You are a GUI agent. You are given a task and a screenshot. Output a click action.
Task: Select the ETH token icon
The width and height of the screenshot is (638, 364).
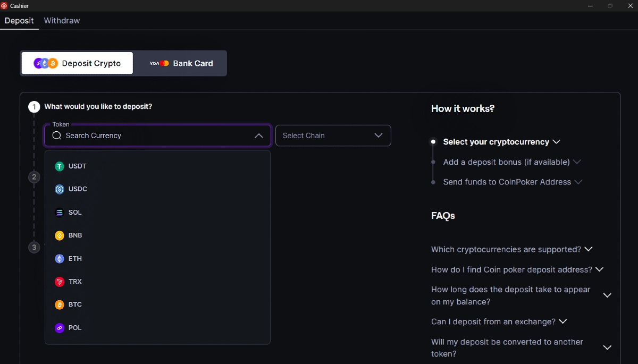click(x=60, y=258)
